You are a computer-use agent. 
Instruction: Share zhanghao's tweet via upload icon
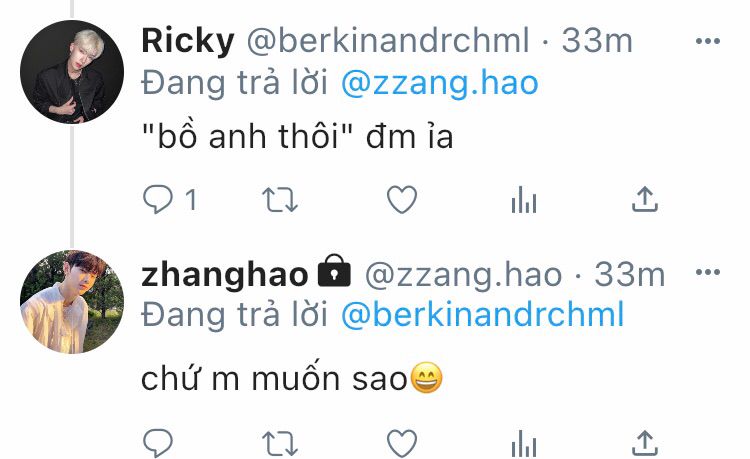(x=645, y=443)
